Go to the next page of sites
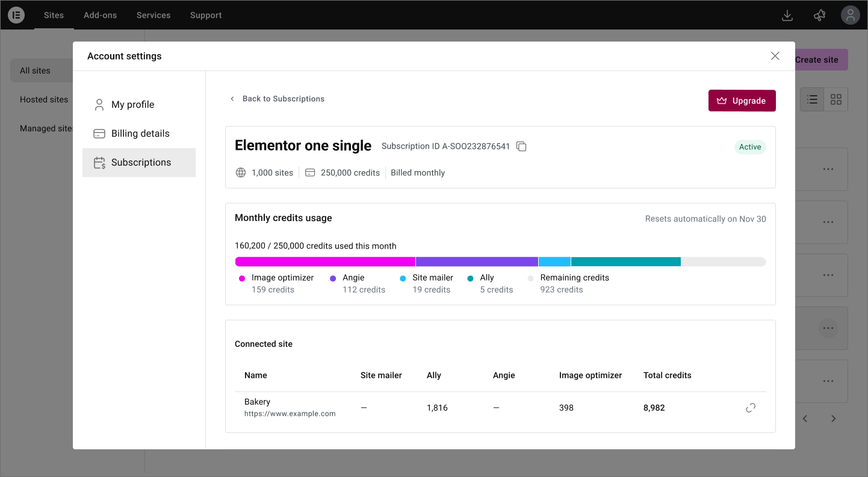Screen dimensions: 868x477 (x=833, y=419)
